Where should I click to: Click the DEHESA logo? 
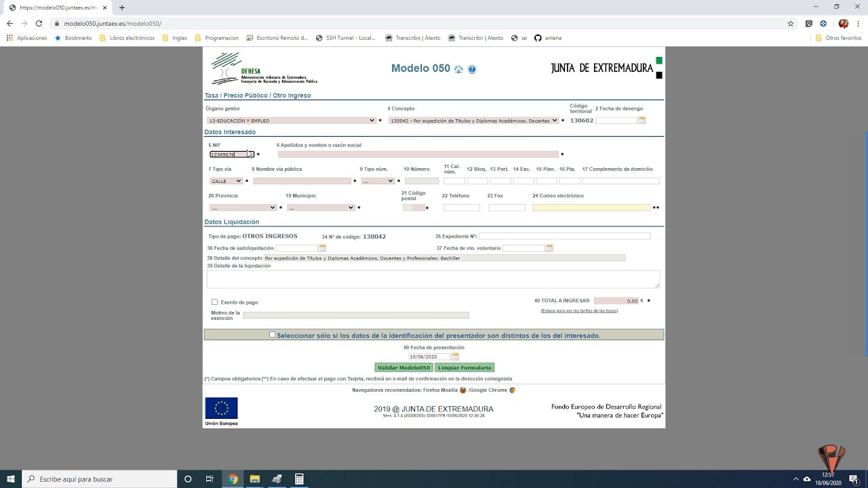pos(263,68)
